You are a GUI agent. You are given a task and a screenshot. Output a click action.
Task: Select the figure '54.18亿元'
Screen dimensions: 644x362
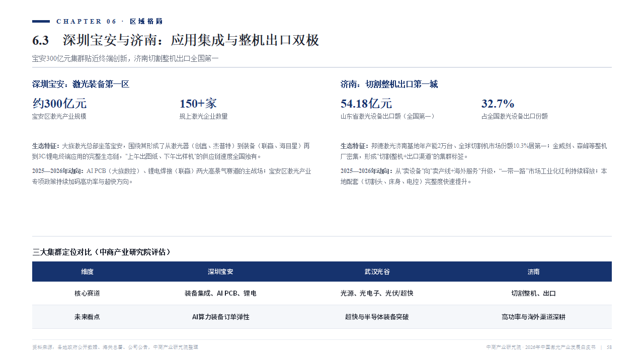pos(366,104)
